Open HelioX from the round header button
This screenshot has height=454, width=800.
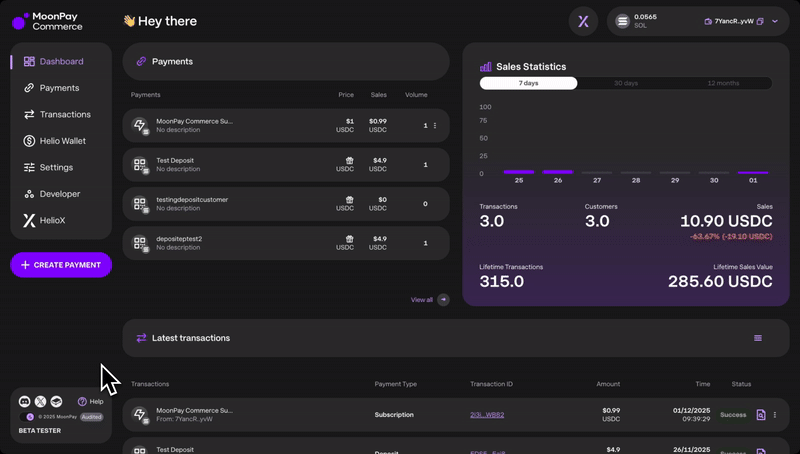point(583,21)
